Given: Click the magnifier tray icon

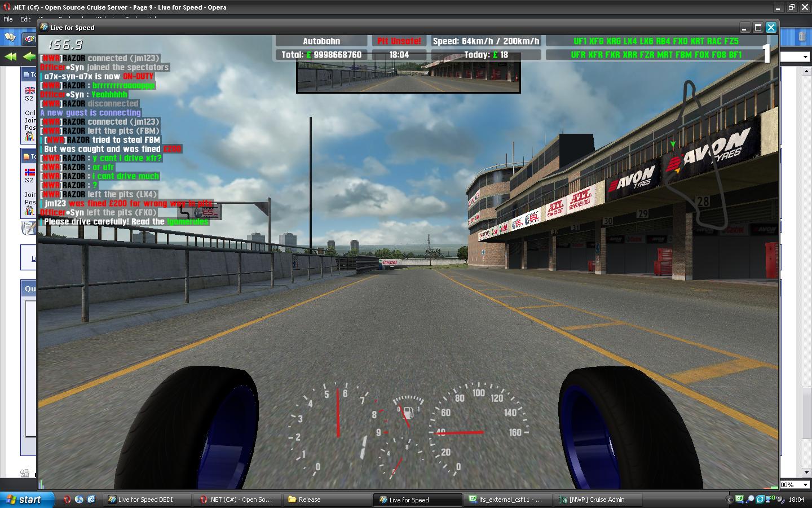Looking at the screenshot, I should 751,500.
